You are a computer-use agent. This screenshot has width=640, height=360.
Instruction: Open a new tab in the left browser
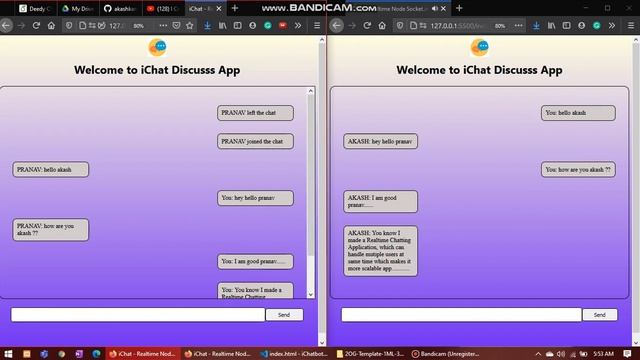coord(235,8)
